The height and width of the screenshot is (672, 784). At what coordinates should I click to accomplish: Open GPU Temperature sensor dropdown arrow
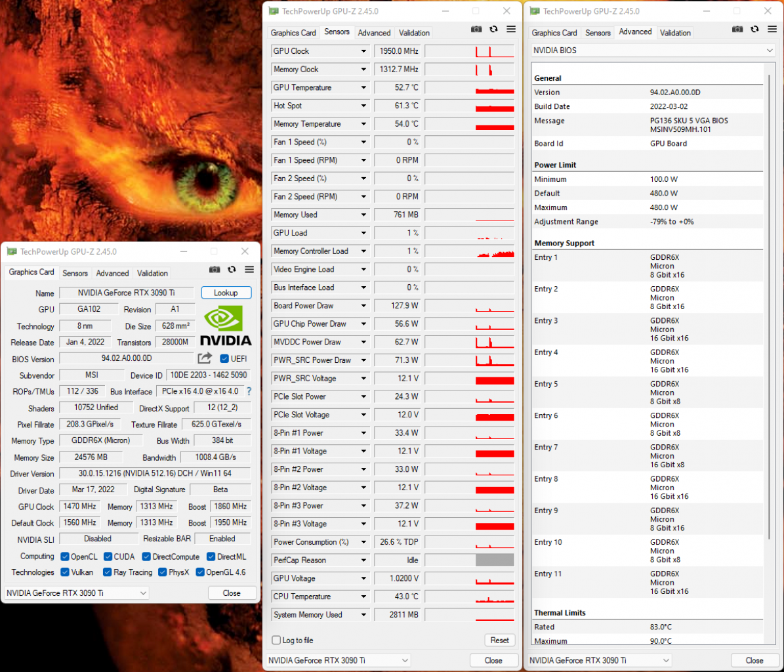tap(363, 87)
